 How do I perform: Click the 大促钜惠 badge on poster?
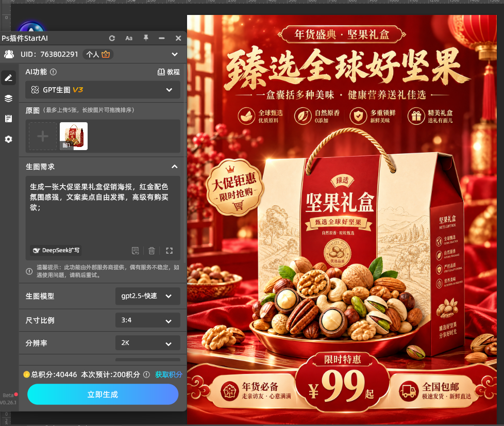tap(234, 187)
